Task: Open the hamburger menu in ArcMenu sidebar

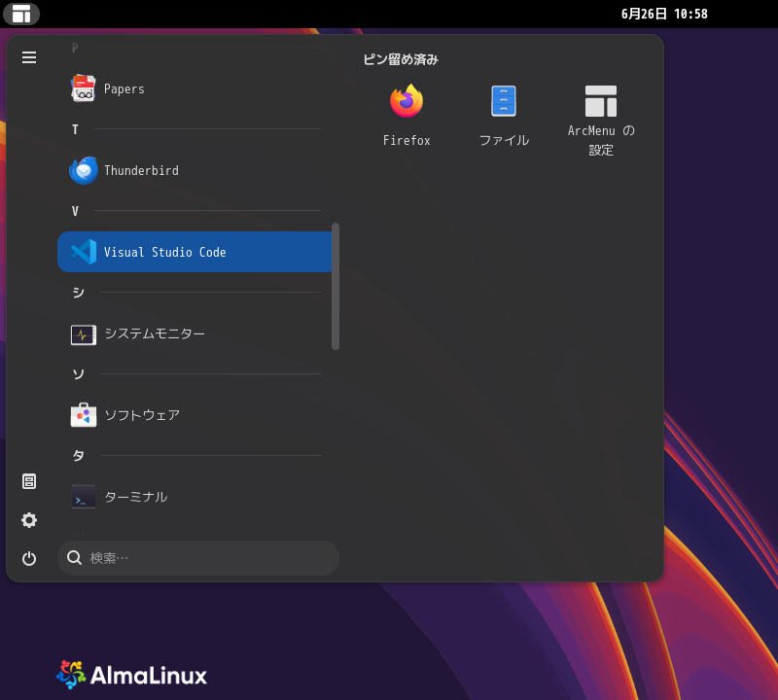Action: (29, 57)
